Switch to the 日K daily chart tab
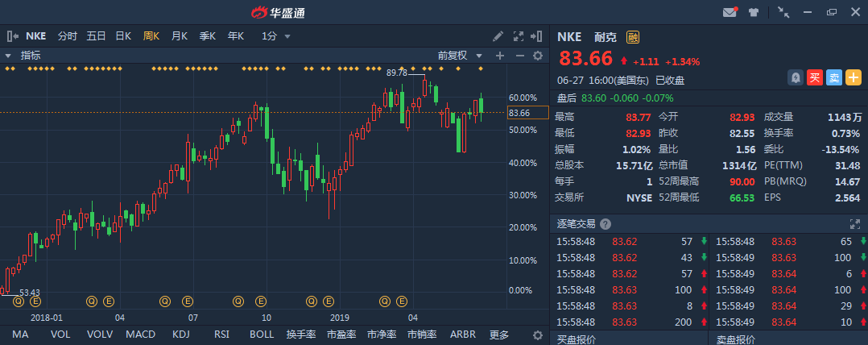Screen dimensions: 868x345 tap(123, 36)
